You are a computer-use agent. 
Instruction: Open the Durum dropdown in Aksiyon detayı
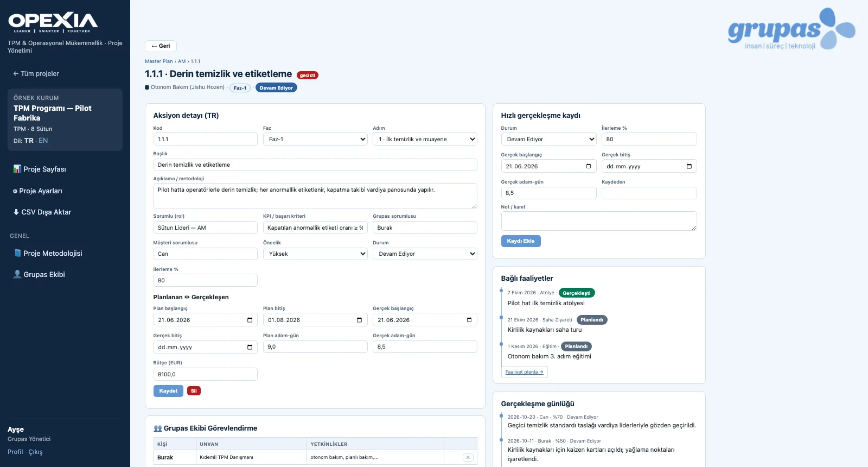point(425,254)
